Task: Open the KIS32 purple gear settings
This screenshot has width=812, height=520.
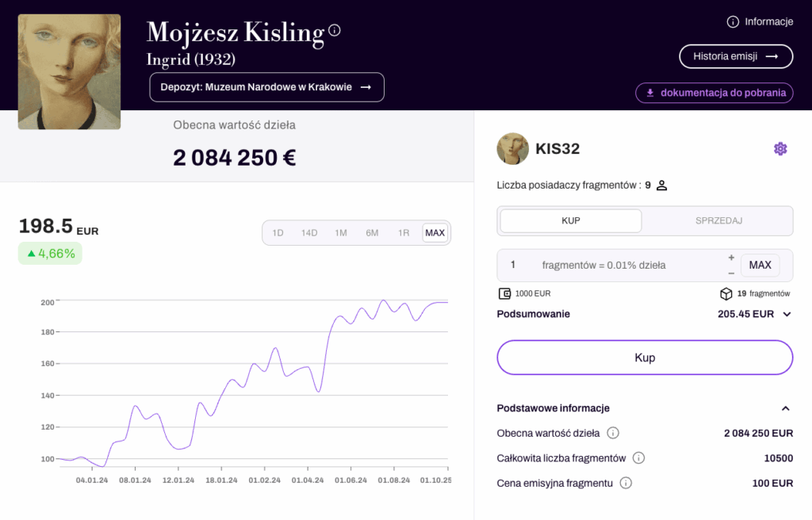Action: [780, 149]
